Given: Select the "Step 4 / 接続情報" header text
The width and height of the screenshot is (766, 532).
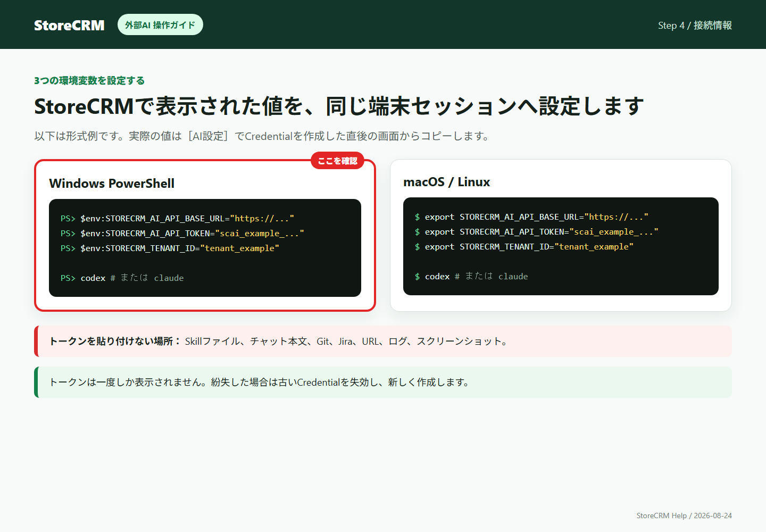Looking at the screenshot, I should [695, 25].
